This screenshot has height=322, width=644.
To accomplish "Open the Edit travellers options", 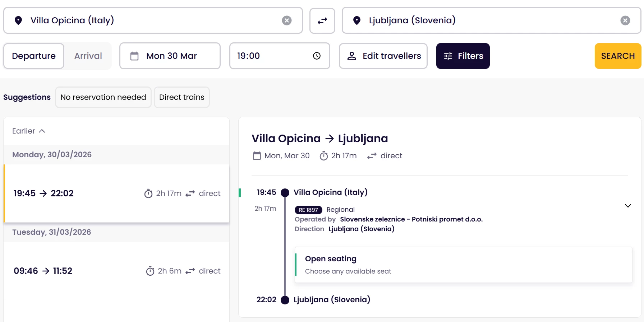I will 383,56.
